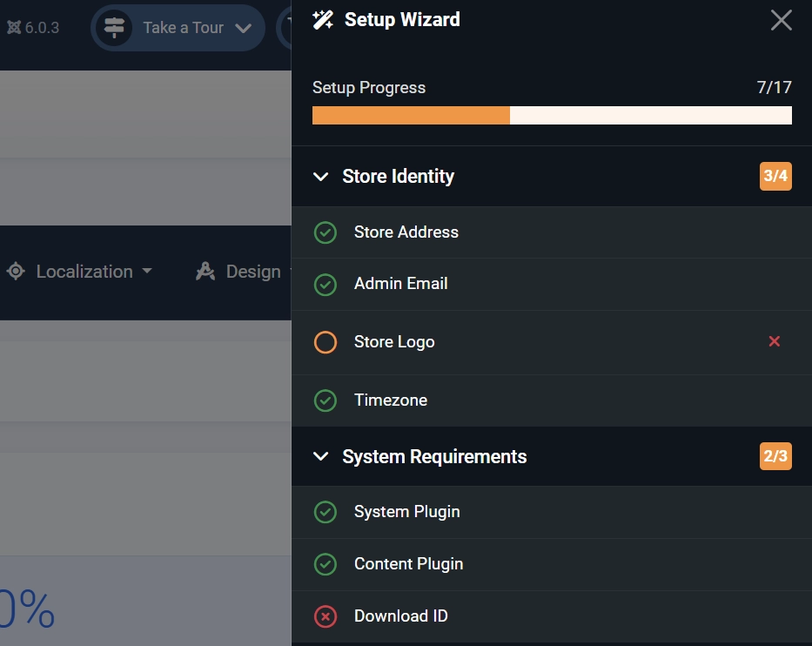Click the Design compass icon
Image resolution: width=812 pixels, height=646 pixels.
point(205,271)
